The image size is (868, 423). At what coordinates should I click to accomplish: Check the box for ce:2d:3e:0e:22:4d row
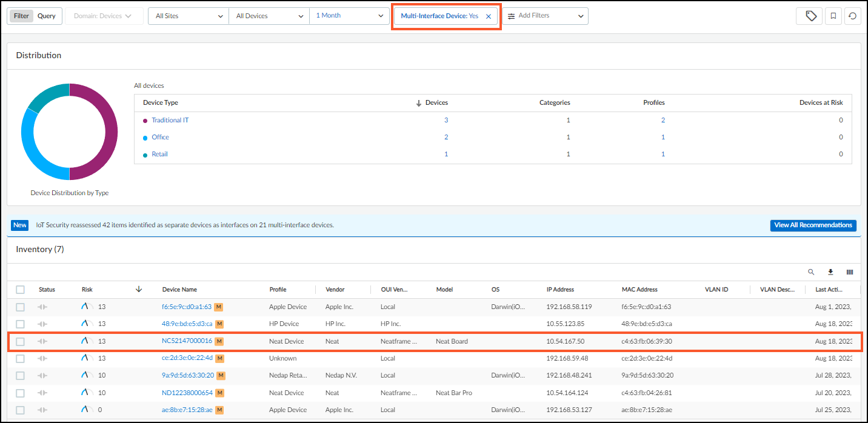coord(21,359)
